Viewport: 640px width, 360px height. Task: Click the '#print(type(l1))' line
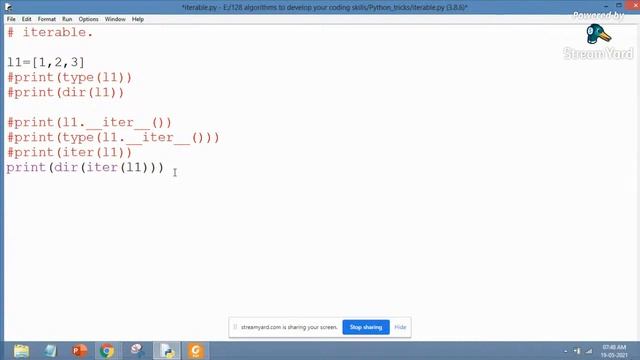point(69,78)
